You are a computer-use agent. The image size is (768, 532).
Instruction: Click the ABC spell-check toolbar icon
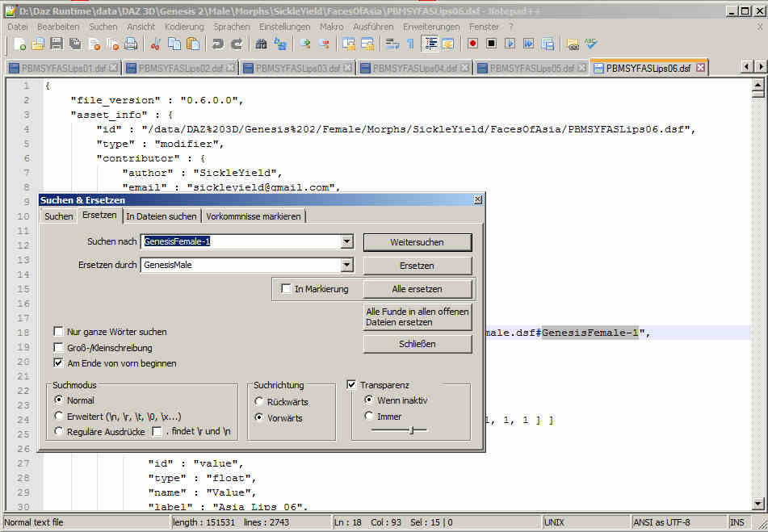[590, 44]
